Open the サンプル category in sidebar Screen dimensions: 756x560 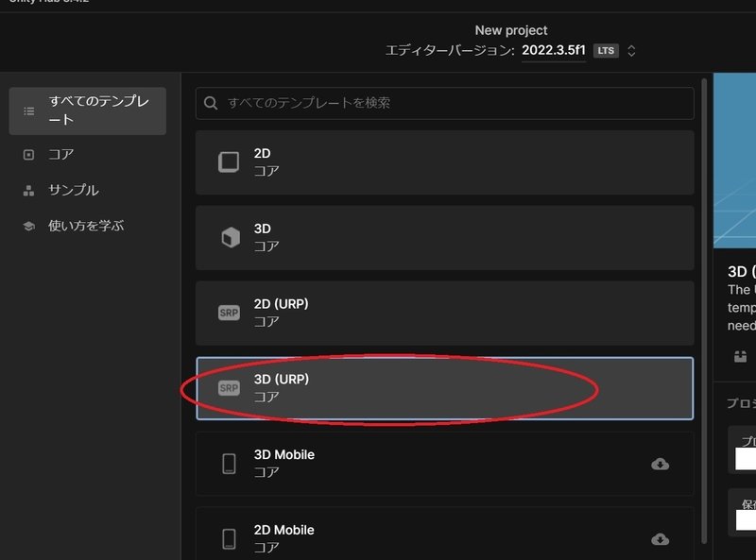pyautogui.click(x=74, y=190)
